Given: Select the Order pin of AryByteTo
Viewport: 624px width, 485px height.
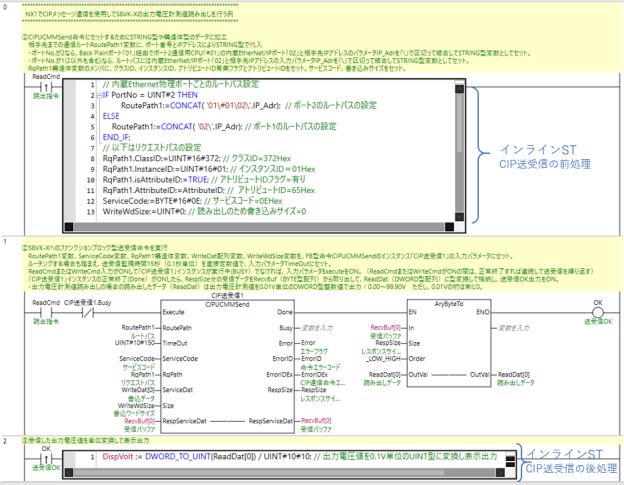Looking at the screenshot, I should click(x=417, y=358).
